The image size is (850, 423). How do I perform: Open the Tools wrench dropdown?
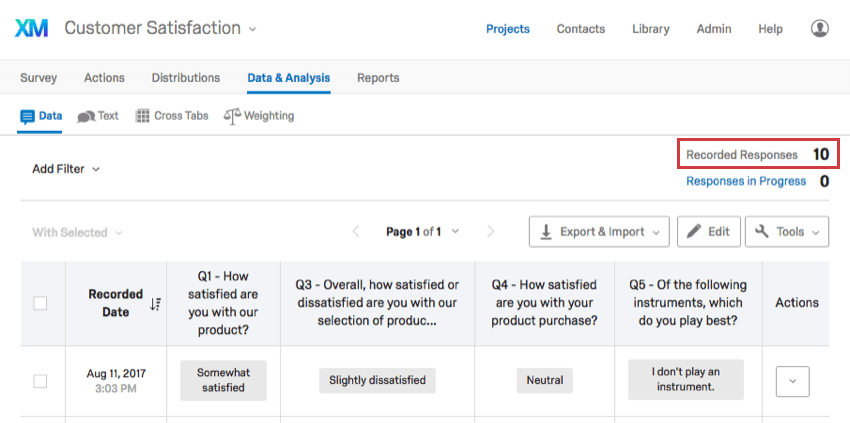[787, 232]
